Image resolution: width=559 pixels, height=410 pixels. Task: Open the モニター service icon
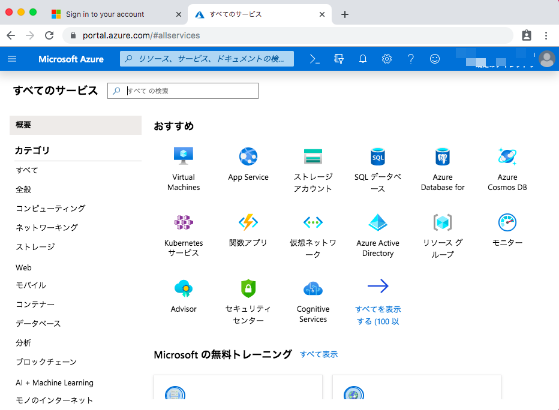pos(507,222)
